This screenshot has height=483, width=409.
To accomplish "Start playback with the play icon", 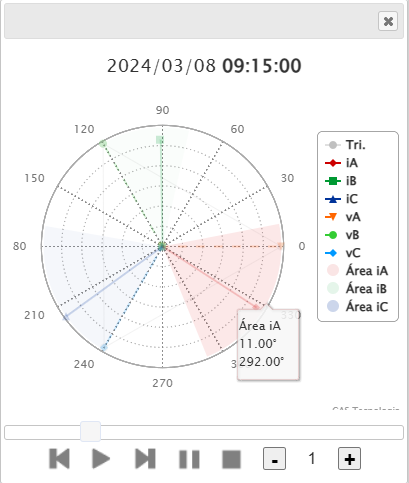I will coord(101,459).
